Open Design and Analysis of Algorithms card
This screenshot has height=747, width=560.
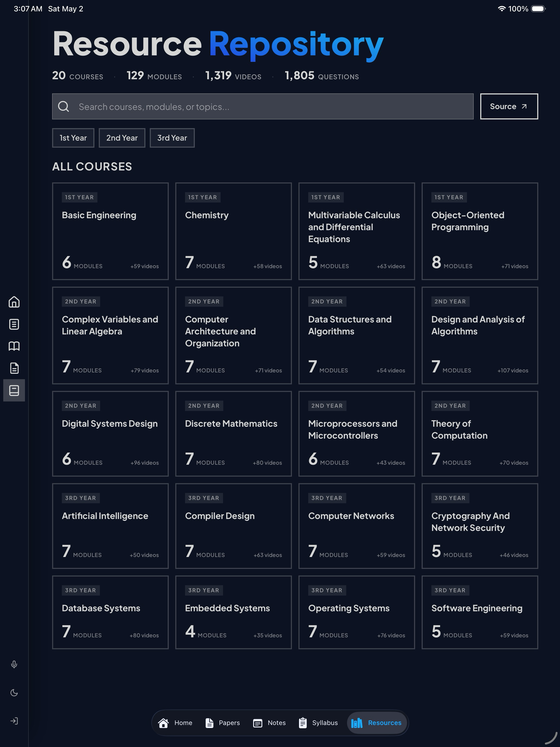(x=480, y=335)
